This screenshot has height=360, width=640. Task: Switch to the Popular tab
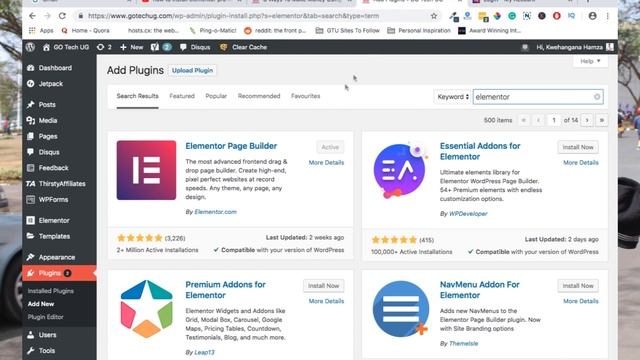pos(216,96)
